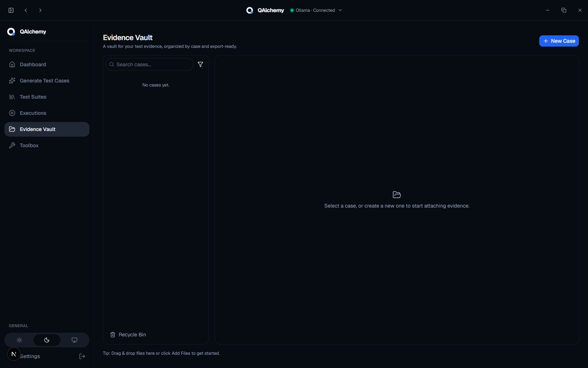
Task: Go to Test Suites
Action: point(47,97)
